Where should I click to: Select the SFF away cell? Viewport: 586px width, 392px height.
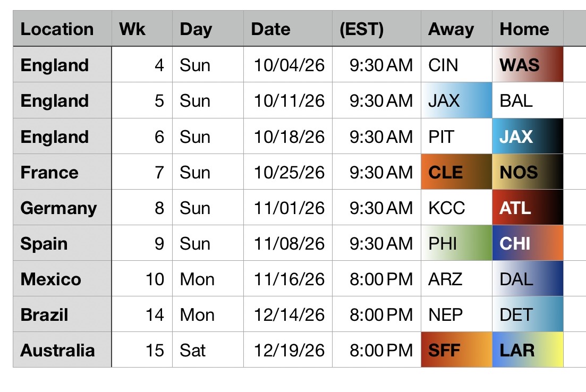tap(456, 350)
